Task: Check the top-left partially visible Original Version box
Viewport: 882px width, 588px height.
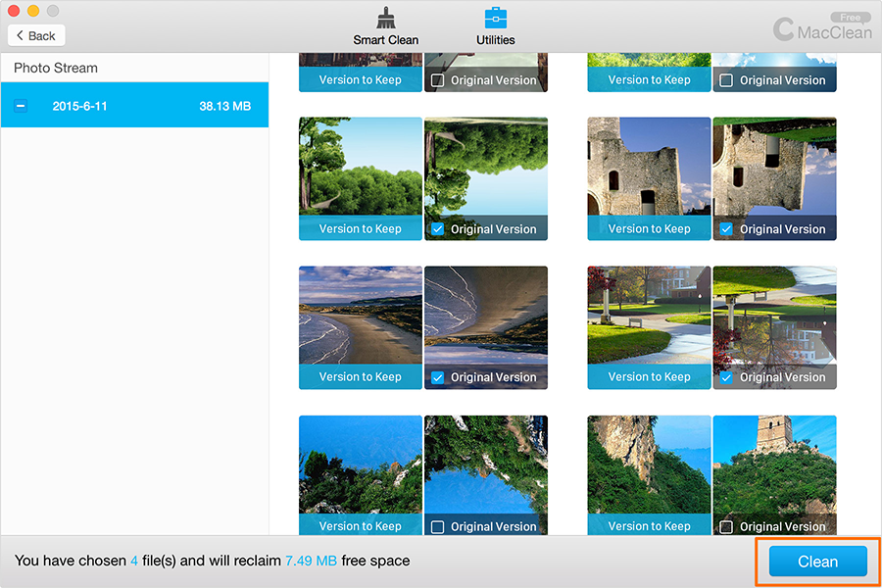Action: 437,80
